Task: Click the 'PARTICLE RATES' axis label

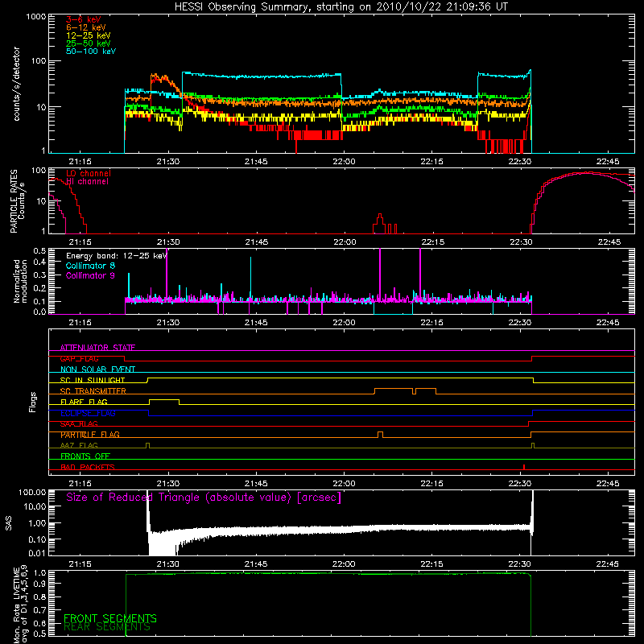Action: 14,200
